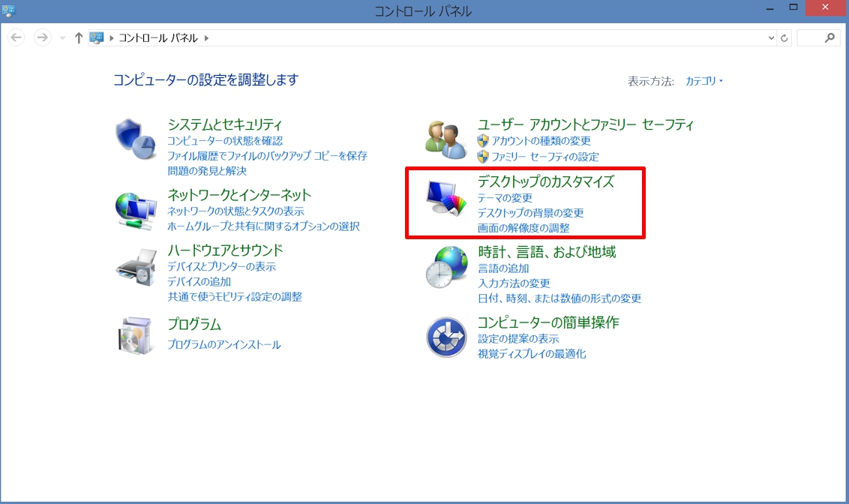The width and height of the screenshot is (849, 504).
Task: Open the Clock, Language, Region globe icon
Action: tap(446, 267)
